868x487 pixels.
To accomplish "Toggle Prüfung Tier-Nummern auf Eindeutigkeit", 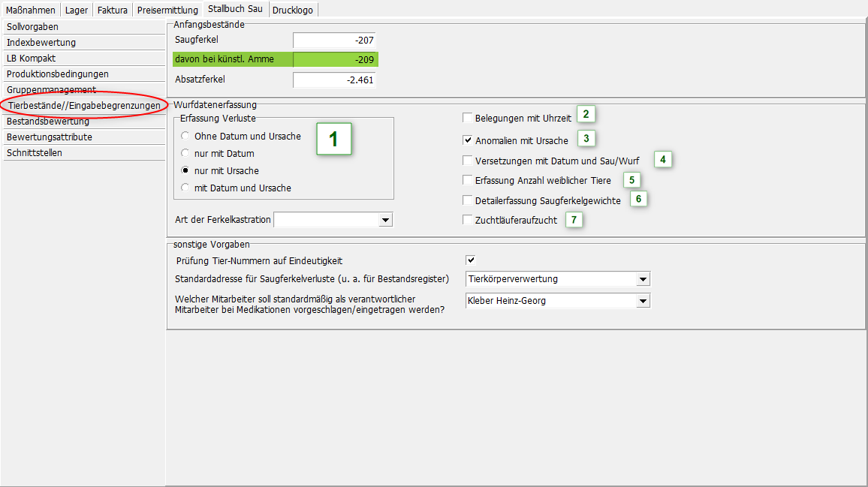I will point(471,260).
